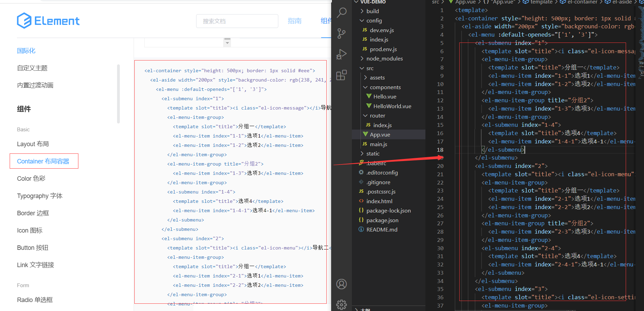This screenshot has width=644, height=311.
Task: Open the Accounts icon in activity bar
Action: pyautogui.click(x=342, y=284)
